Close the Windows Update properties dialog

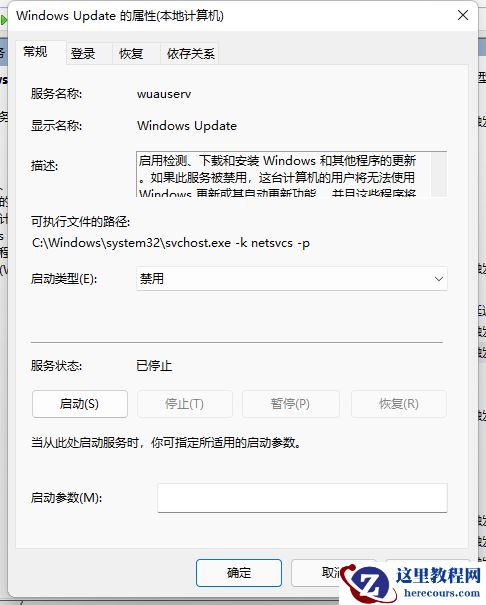click(x=463, y=15)
